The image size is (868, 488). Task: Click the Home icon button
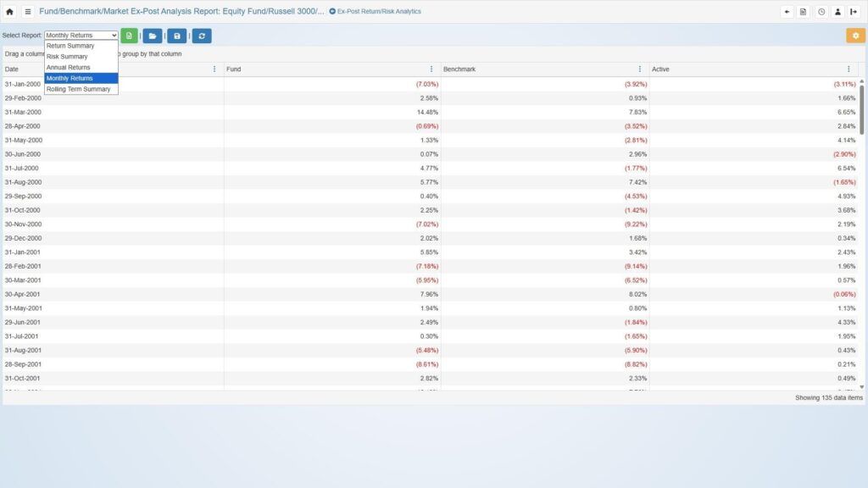[10, 12]
